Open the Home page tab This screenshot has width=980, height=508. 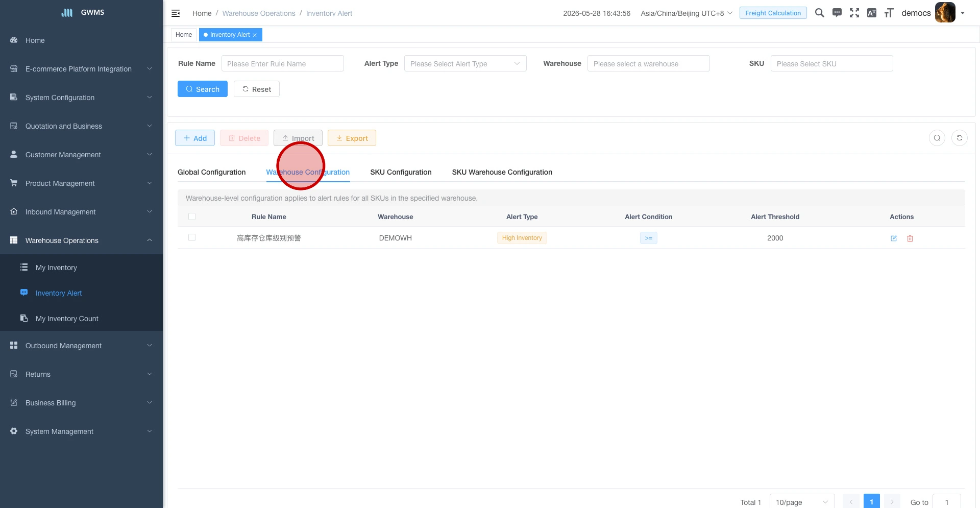pyautogui.click(x=184, y=35)
